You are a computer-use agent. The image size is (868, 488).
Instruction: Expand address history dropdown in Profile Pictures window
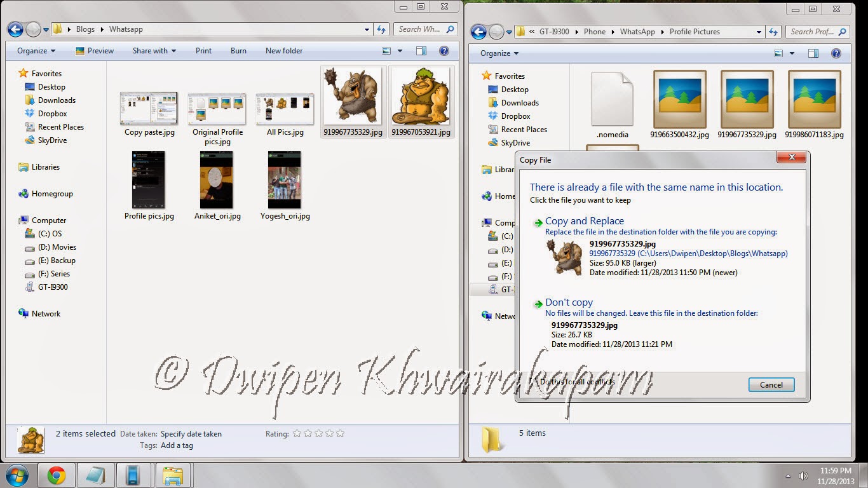pyautogui.click(x=759, y=32)
